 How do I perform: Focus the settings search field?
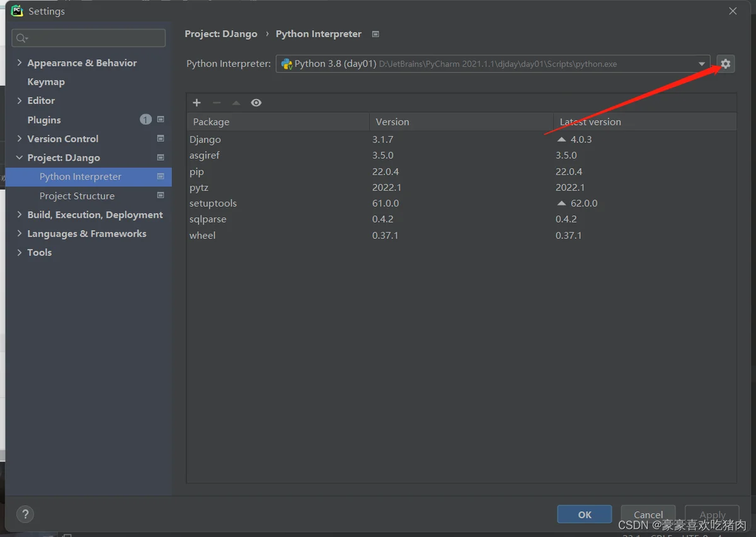(x=89, y=38)
